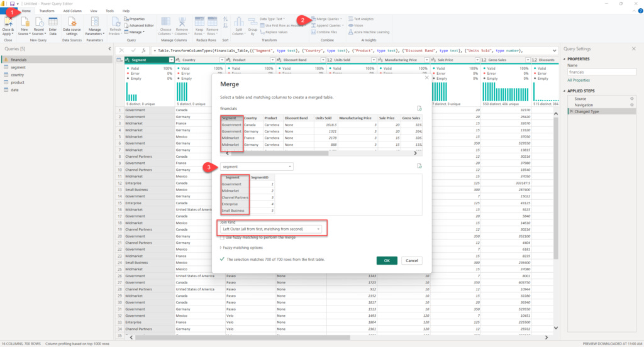This screenshot has width=644, height=347.
Task: Open the help question mark icon
Action: coord(640,11)
